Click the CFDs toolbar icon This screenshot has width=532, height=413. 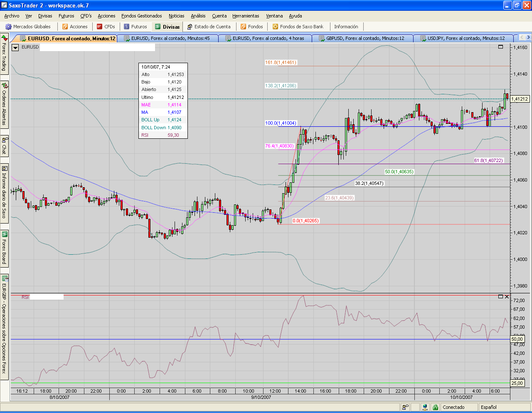(100, 27)
